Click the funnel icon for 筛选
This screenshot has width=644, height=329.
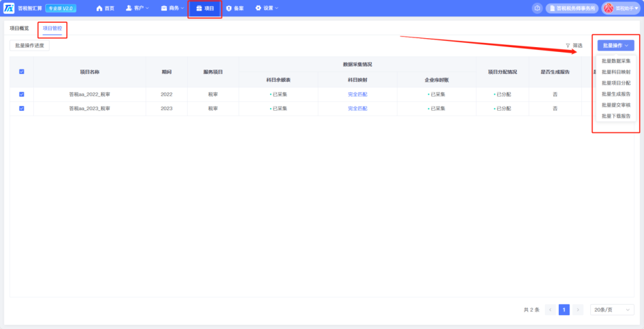point(568,45)
